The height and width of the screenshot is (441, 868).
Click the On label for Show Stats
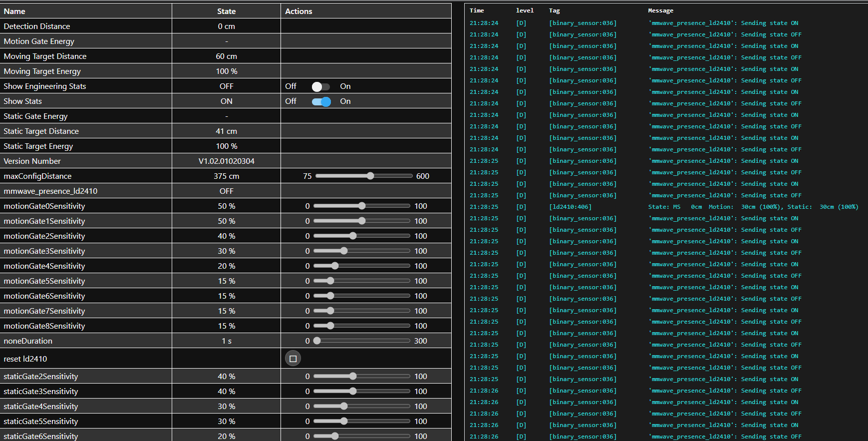[x=345, y=101]
